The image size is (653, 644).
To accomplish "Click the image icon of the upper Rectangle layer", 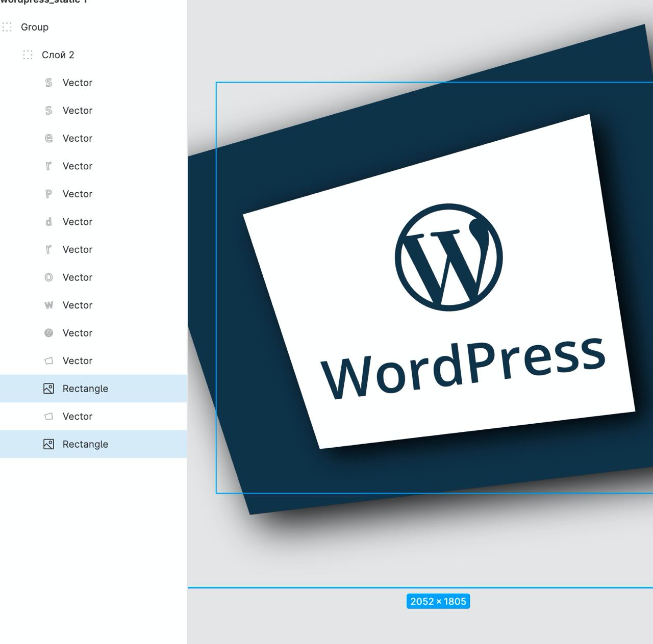I will 48,389.
